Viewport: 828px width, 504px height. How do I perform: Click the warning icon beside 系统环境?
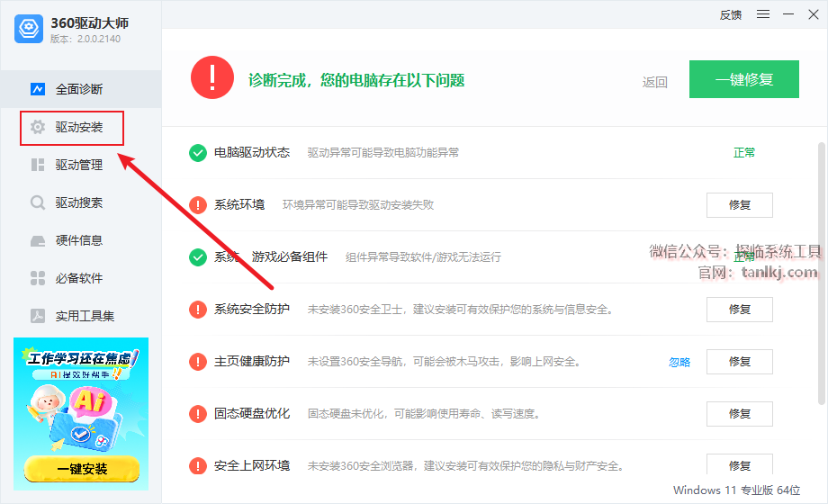[x=198, y=205]
